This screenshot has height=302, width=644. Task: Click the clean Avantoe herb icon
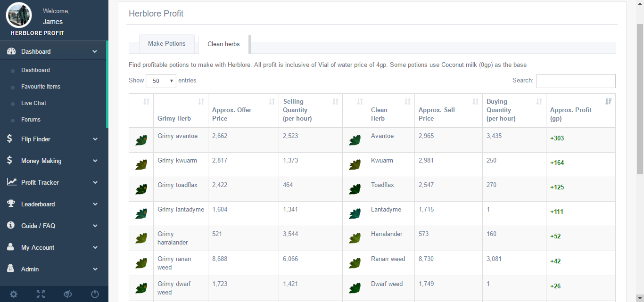pyautogui.click(x=355, y=140)
